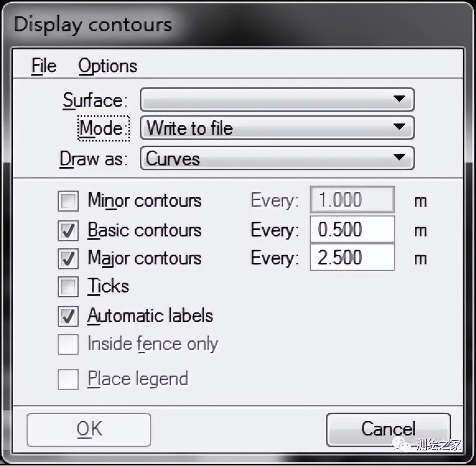
Task: Enable the Minor contours checkbox
Action: [68, 201]
